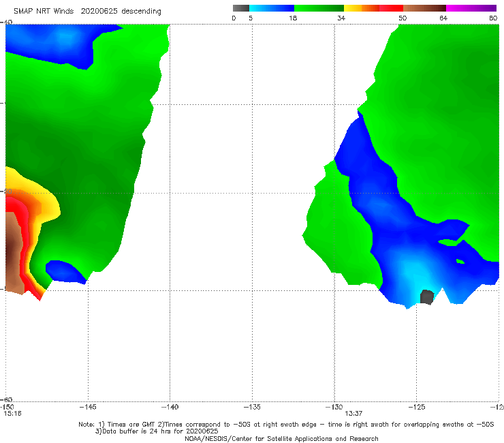Pick the cyan-to-blue segment of the colorbar
The width and height of the screenshot is (504, 443).
click(x=272, y=8)
